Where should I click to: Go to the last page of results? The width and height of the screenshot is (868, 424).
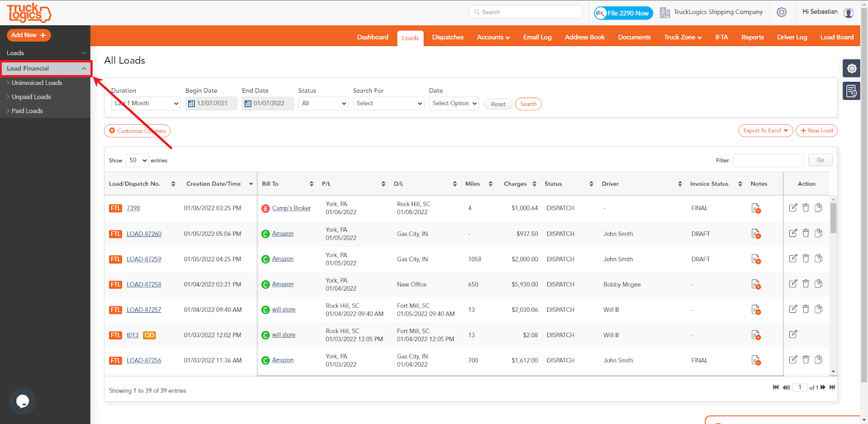(832, 387)
